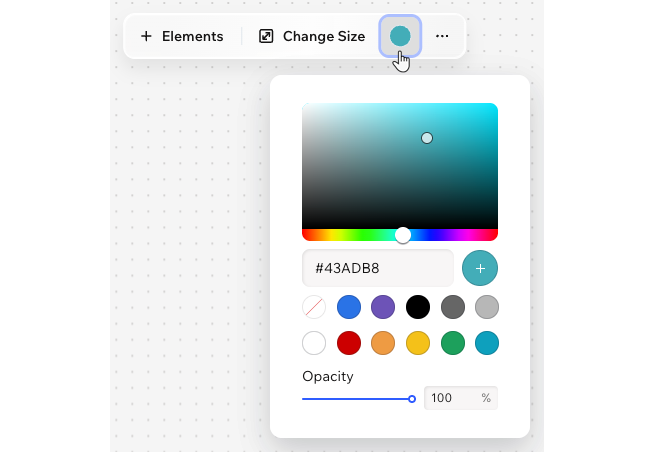The width and height of the screenshot is (668, 452).
Task: Click the Elements plus button
Action: (x=181, y=36)
